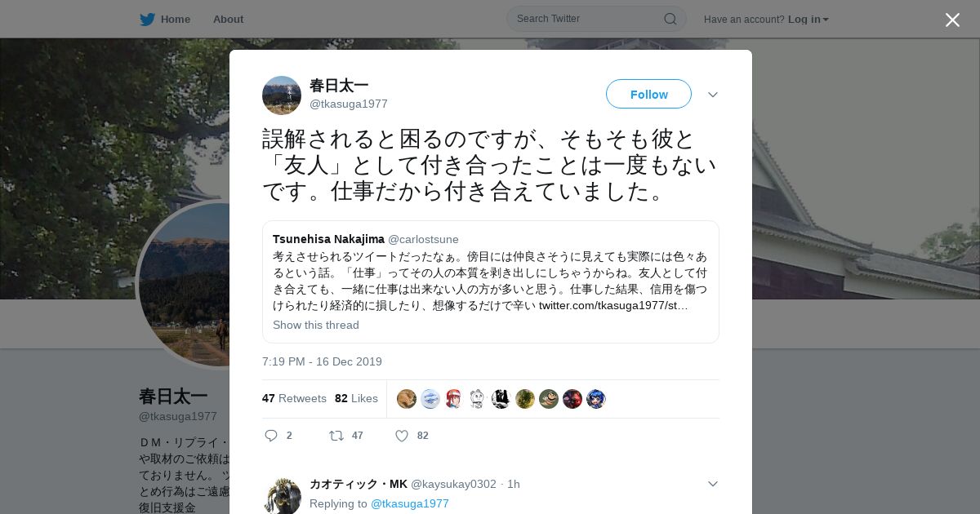Viewport: 980px width, 514px height.
Task: Click the Twitter bird logo
Action: (147, 19)
